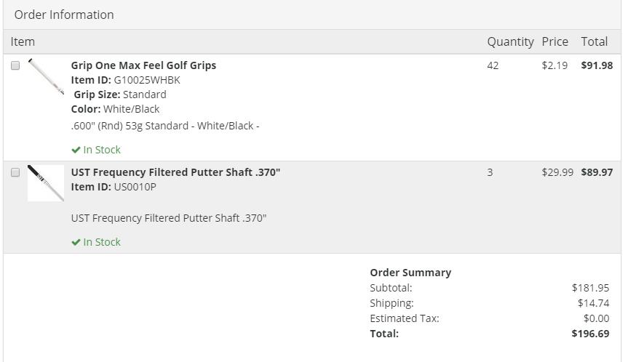The height and width of the screenshot is (362, 644).
Task: Click the Order Summary heading
Action: tap(410, 273)
